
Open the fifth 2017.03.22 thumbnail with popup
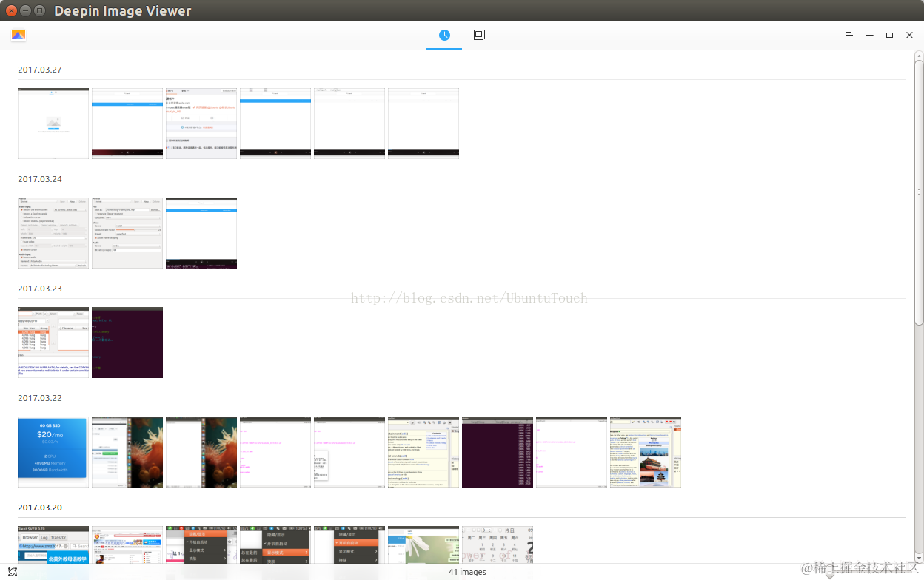(x=349, y=452)
